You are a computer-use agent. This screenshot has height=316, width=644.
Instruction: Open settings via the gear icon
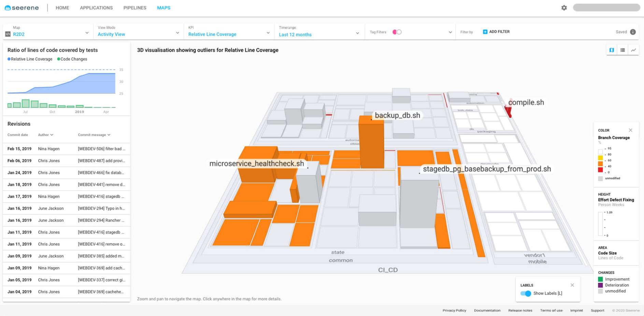tap(564, 8)
